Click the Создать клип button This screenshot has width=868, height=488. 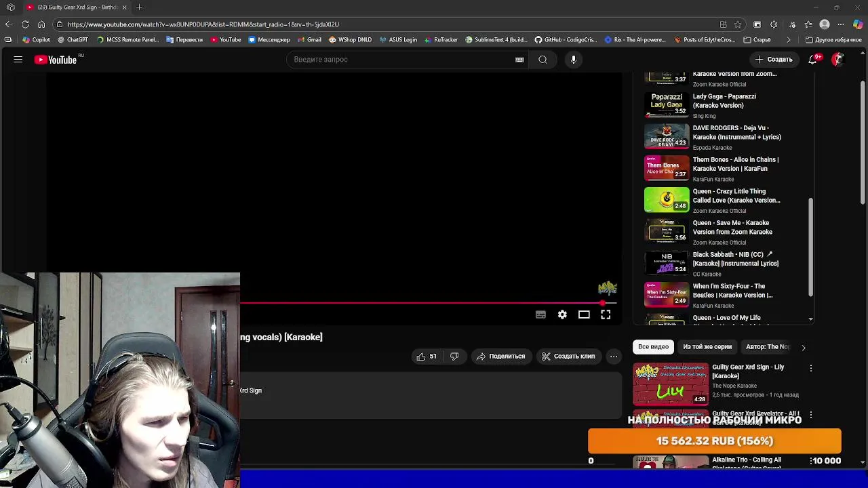click(568, 357)
